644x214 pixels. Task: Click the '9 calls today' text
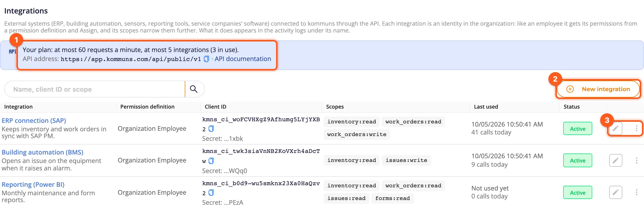point(489,164)
